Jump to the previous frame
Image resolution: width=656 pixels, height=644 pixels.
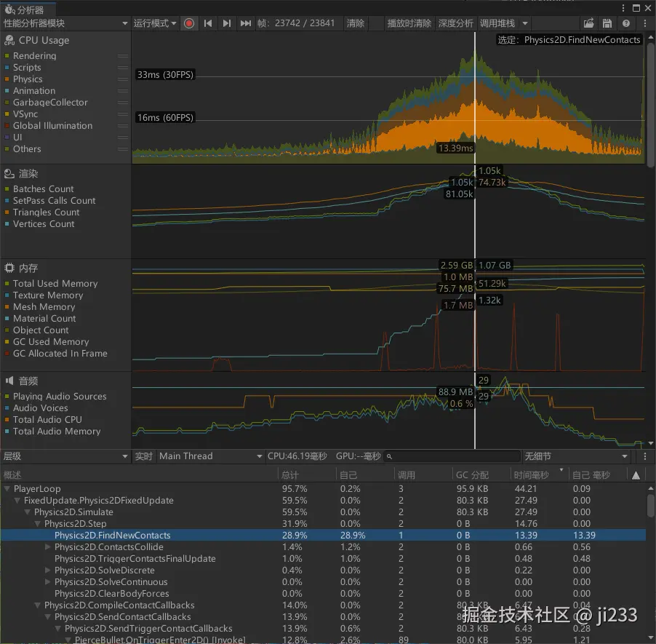pyautogui.click(x=208, y=23)
